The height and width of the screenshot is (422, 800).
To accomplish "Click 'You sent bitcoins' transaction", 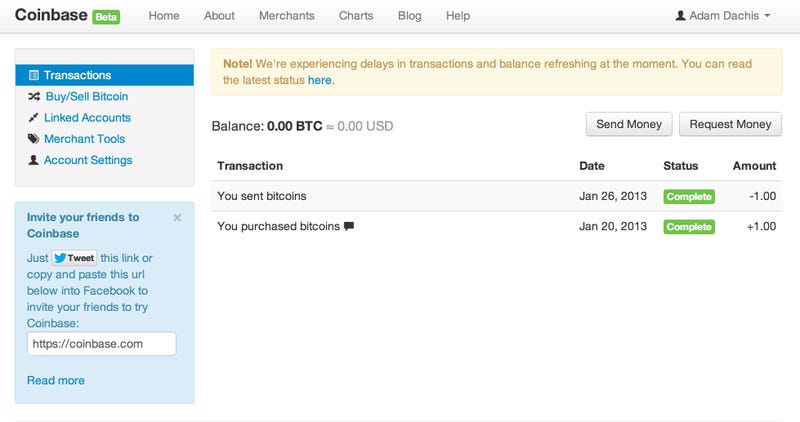I will click(x=262, y=196).
